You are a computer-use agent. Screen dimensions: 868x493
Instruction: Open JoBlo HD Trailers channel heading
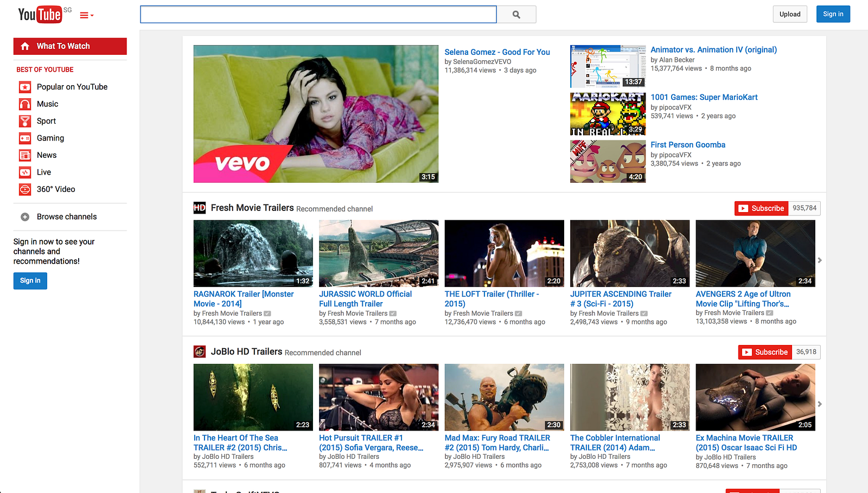[x=247, y=351]
